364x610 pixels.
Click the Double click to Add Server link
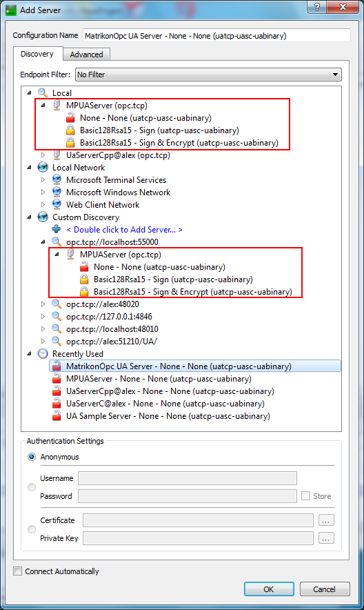point(124,230)
